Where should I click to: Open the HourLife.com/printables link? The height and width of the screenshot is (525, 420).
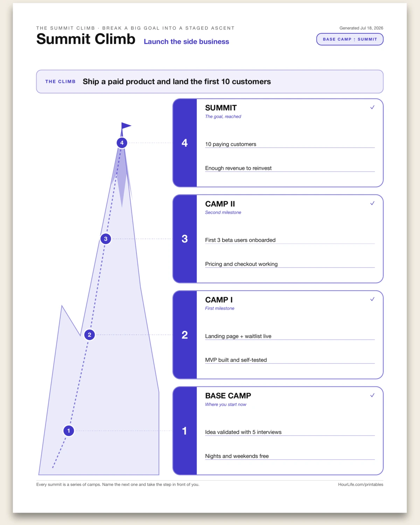point(360,484)
